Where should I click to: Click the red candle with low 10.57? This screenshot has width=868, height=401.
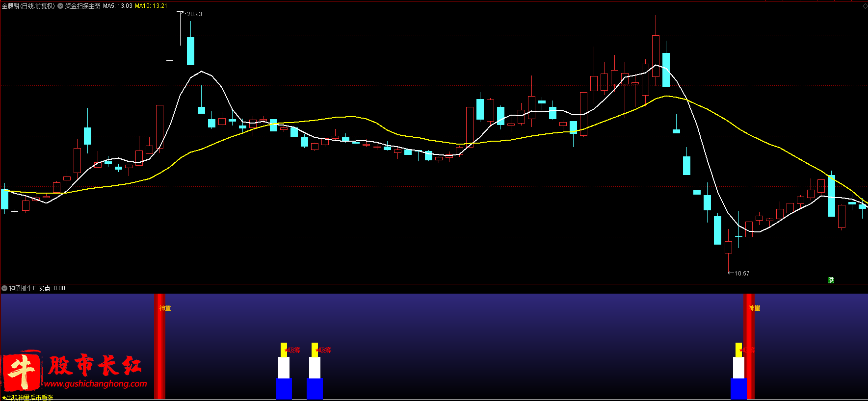click(728, 247)
